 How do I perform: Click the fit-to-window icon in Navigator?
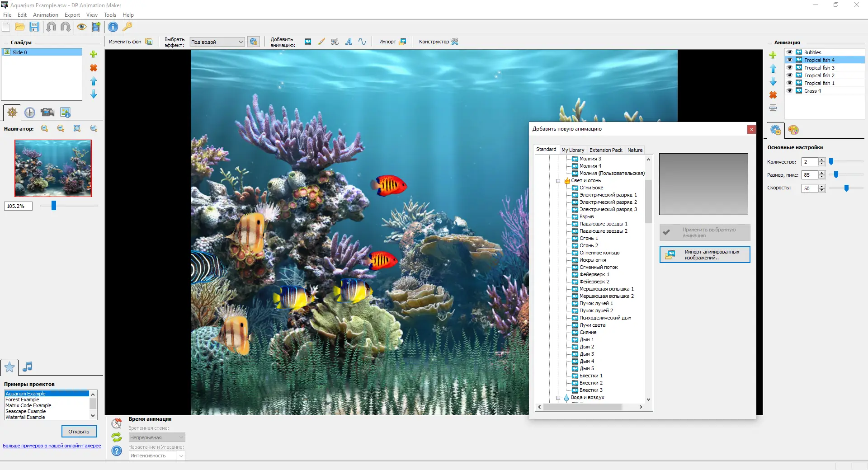77,128
